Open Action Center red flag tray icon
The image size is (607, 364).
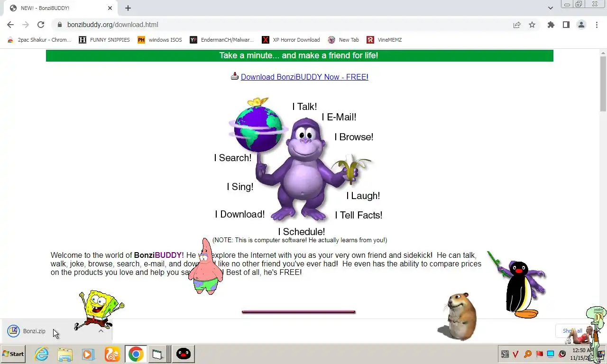point(539,354)
